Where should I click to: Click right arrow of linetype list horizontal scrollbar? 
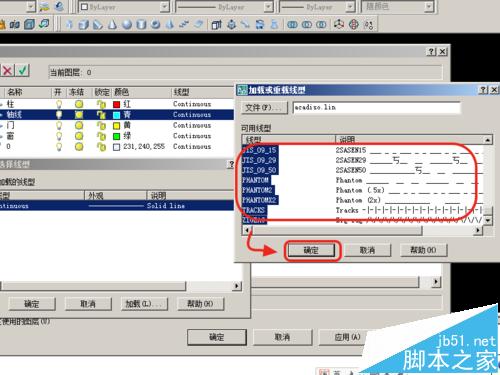(x=478, y=230)
